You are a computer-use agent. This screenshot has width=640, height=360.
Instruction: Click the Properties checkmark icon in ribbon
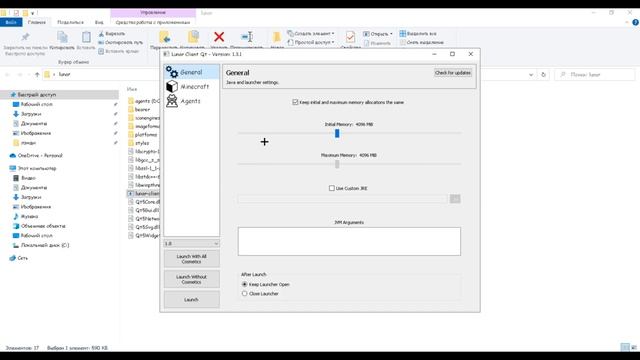(350, 37)
